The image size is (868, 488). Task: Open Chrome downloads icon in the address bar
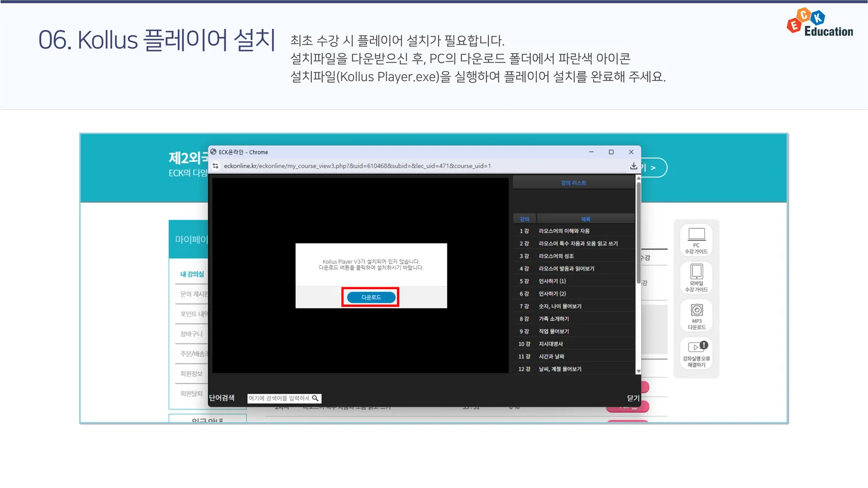[x=634, y=166]
